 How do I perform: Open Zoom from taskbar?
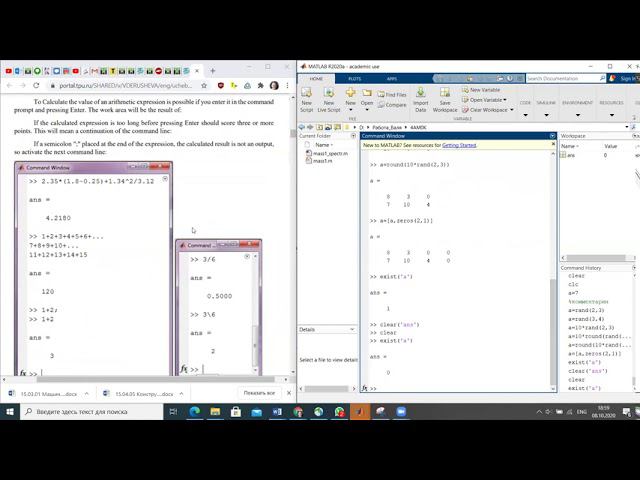(401, 412)
